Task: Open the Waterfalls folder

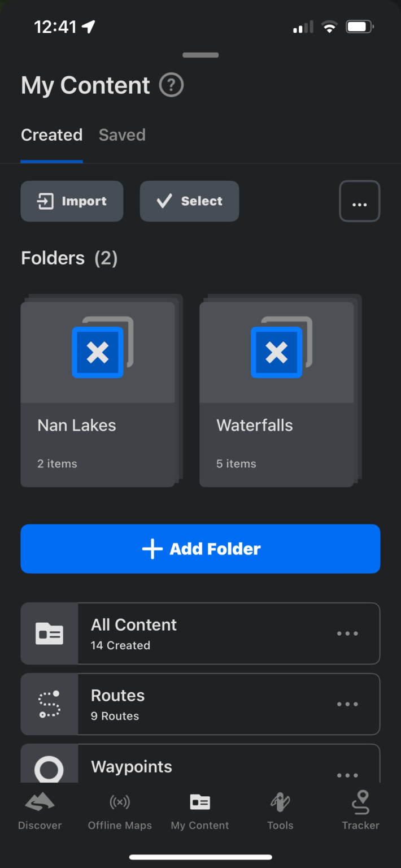Action: [x=277, y=394]
